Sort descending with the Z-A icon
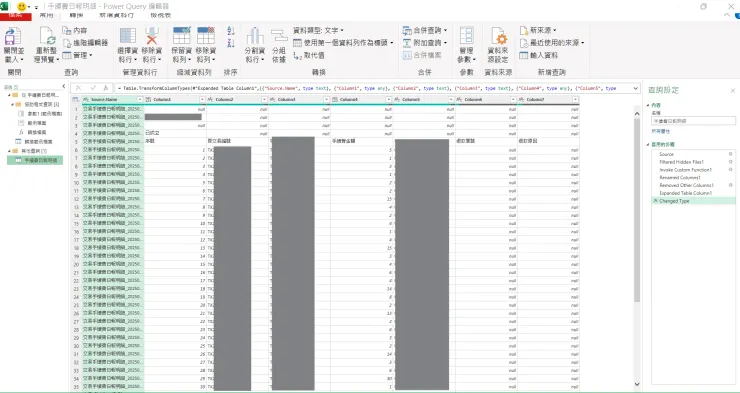 pos(231,43)
